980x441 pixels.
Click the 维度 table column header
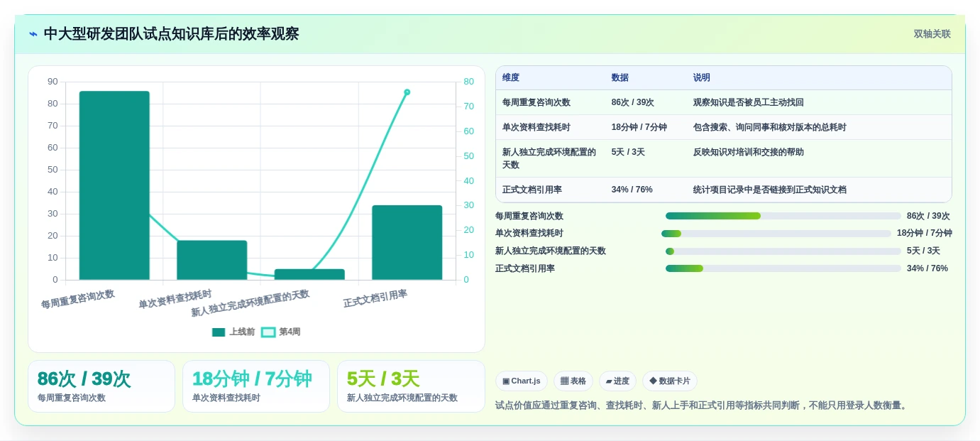pos(511,78)
